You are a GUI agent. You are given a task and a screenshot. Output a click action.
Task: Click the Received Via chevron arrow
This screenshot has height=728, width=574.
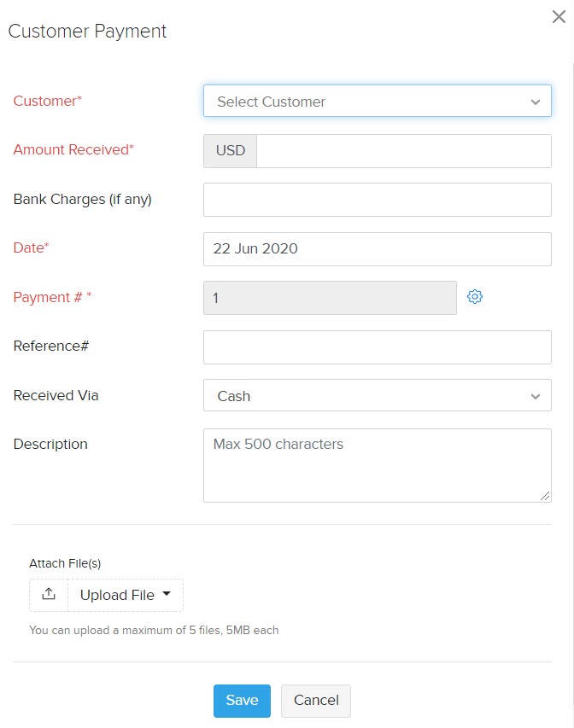coord(536,397)
